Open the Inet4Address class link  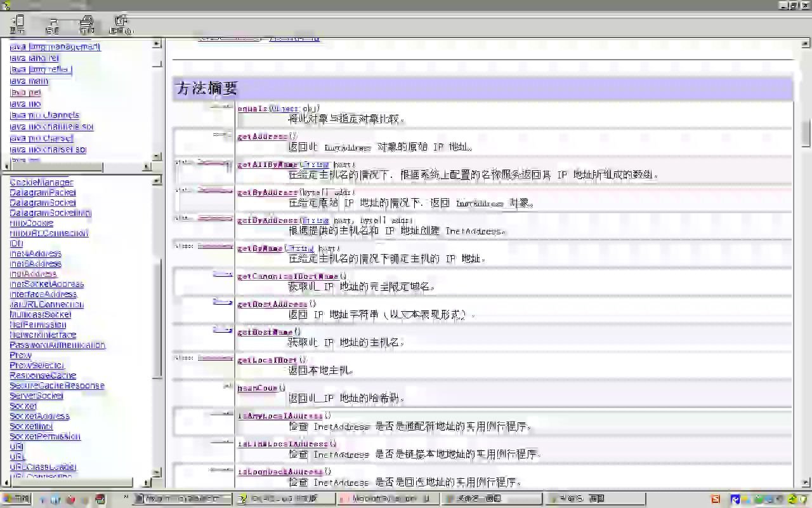[36, 253]
